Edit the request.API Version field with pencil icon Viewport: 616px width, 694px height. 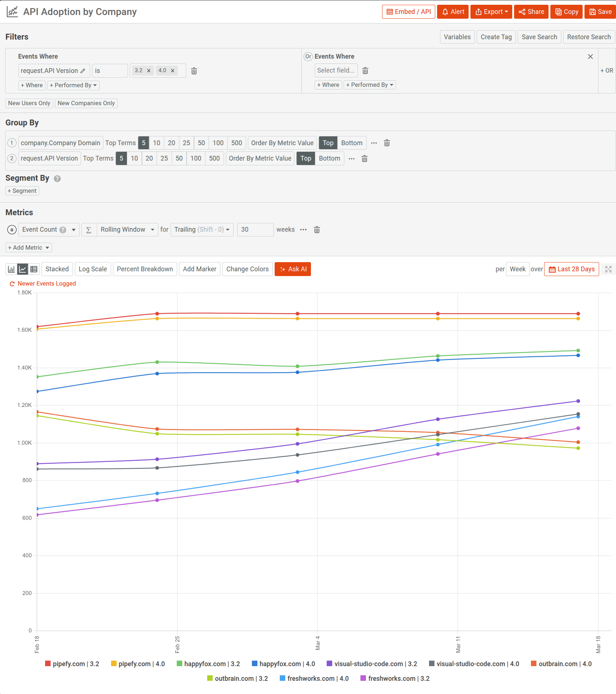click(84, 70)
